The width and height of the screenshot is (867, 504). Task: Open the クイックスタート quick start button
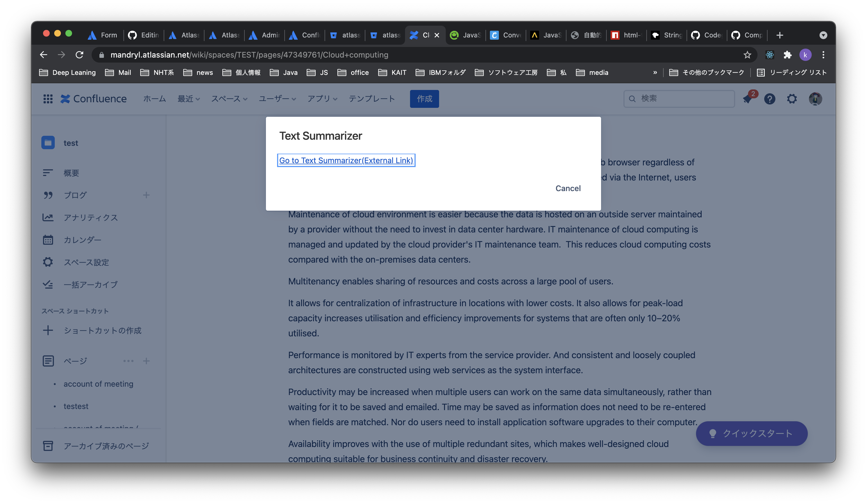751,434
